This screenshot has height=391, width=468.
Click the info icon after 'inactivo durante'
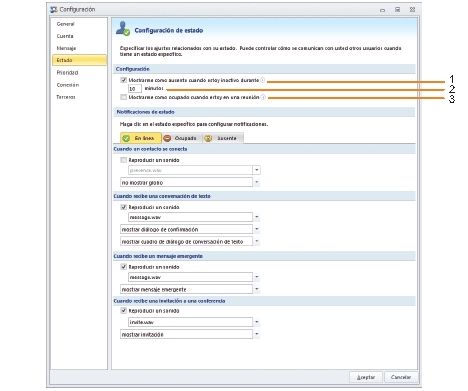tap(263, 80)
